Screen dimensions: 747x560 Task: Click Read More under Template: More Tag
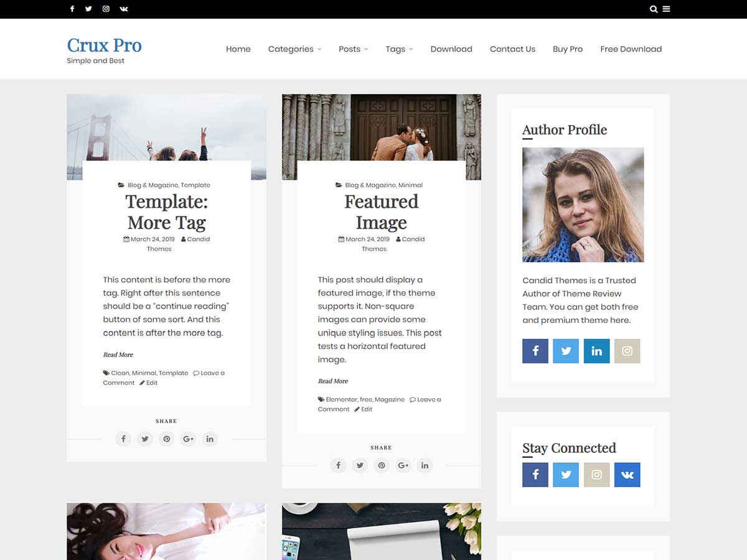pos(118,355)
